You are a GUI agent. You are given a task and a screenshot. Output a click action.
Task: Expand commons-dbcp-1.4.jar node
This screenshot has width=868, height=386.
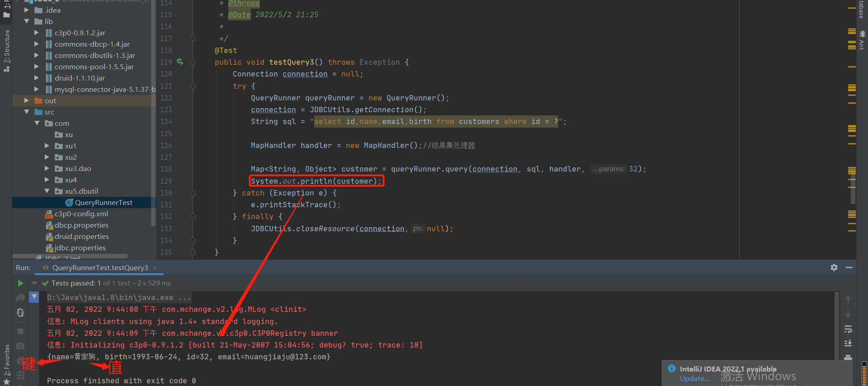point(37,44)
